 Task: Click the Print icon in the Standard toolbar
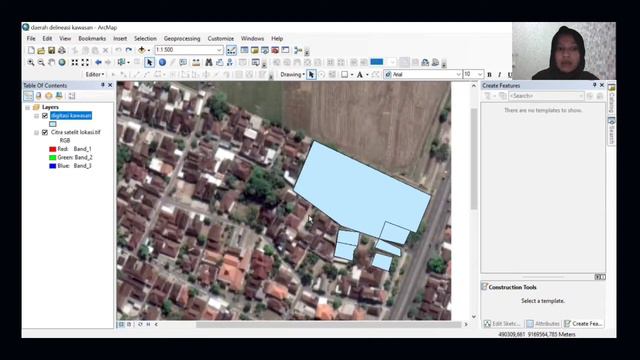pyautogui.click(x=62, y=50)
